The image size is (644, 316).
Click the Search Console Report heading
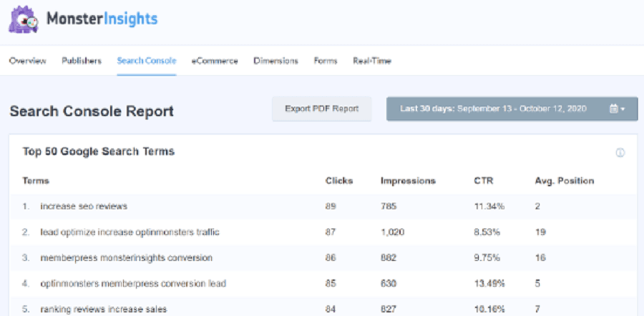click(x=92, y=112)
